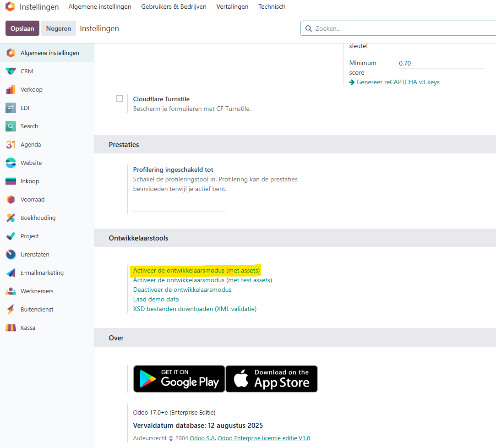Click XSD bestanden downloaden link
The image size is (496, 448).
pyautogui.click(x=195, y=309)
